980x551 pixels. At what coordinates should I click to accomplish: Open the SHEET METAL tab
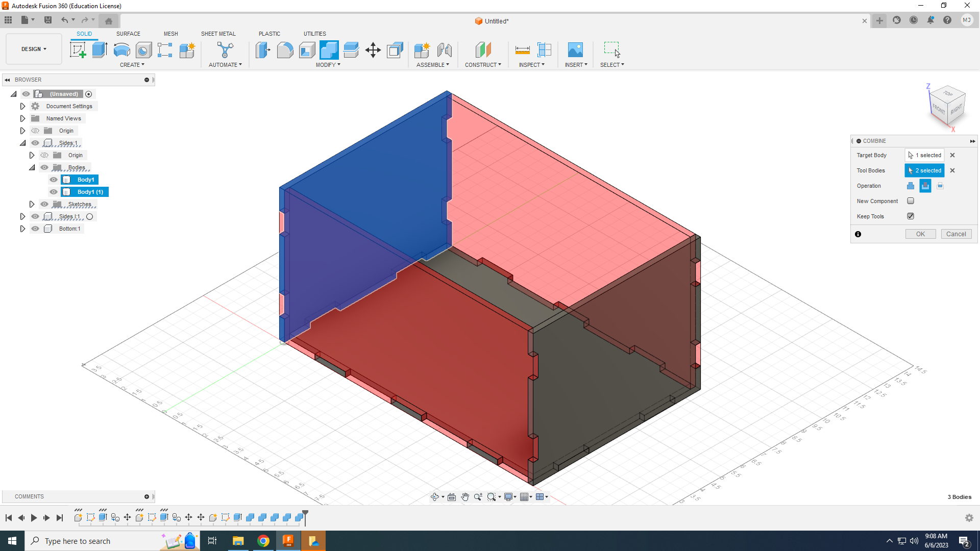click(218, 34)
